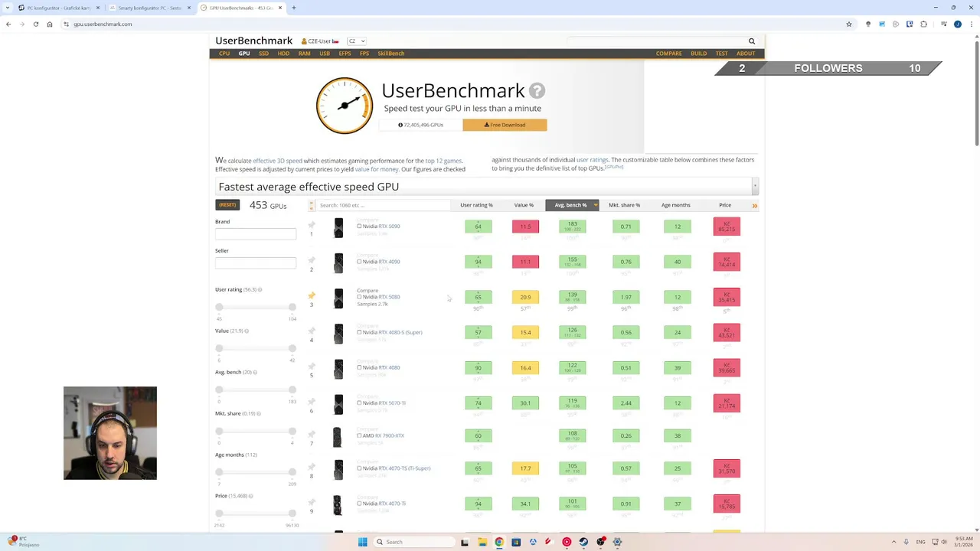Screen dimensions: 980x551
Task: Open the CZE-User account link
Action: click(320, 41)
